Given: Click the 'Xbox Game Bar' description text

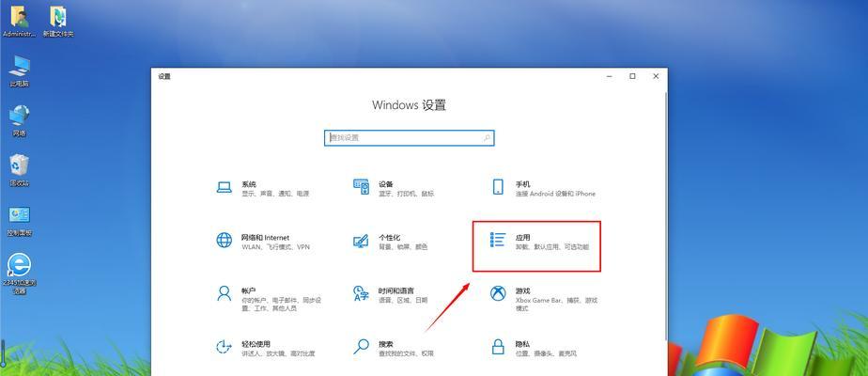Looking at the screenshot, I should click(538, 300).
